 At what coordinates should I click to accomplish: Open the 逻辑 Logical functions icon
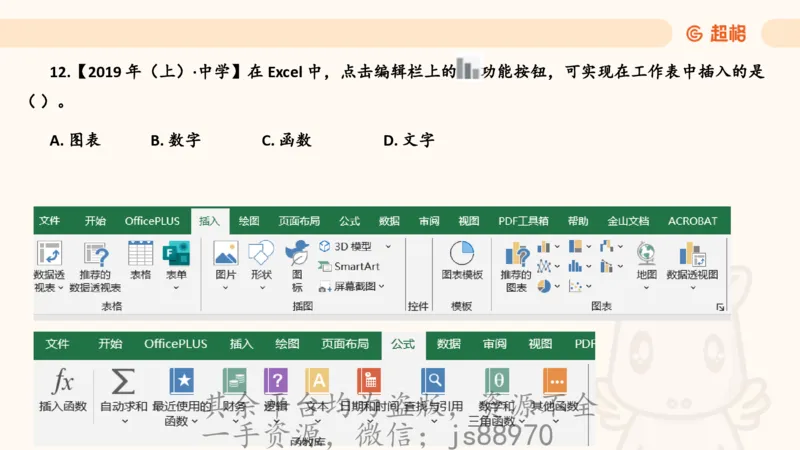pyautogui.click(x=276, y=381)
